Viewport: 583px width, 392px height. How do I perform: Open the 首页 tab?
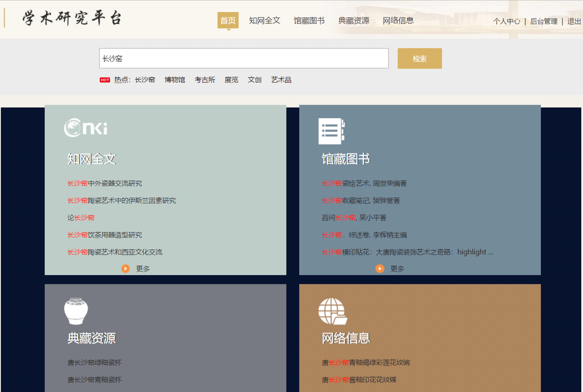coord(228,20)
